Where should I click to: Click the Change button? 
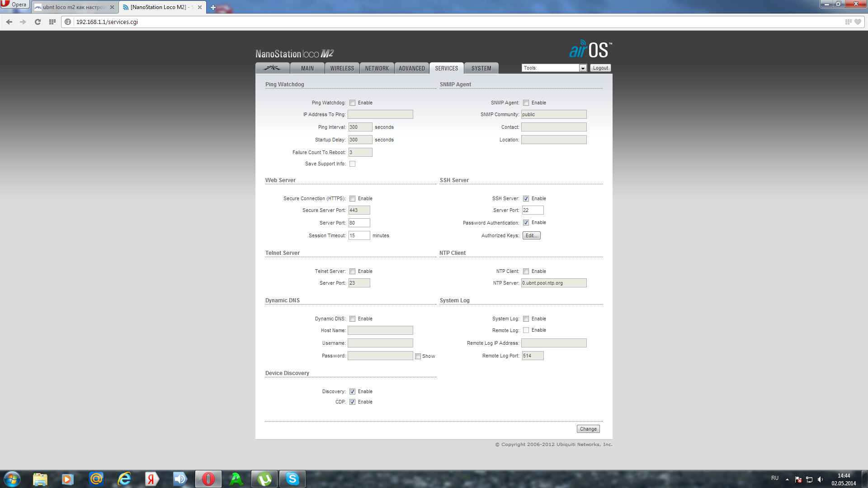(x=588, y=429)
